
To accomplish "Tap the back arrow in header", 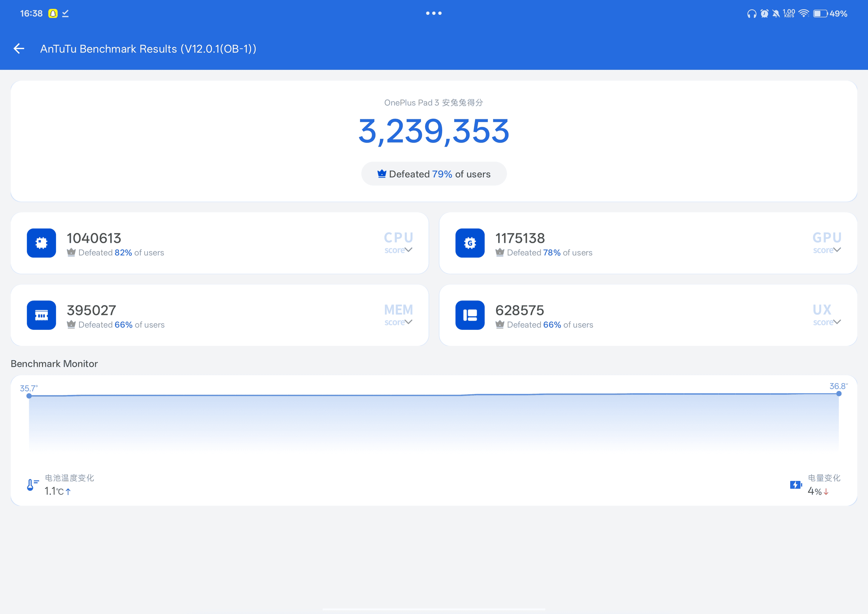I will tap(19, 48).
